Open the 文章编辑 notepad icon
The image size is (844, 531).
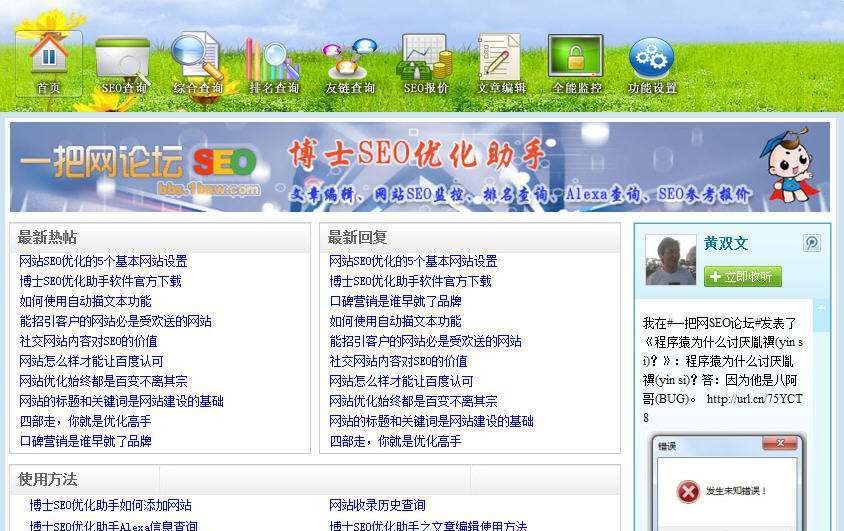coord(501,64)
